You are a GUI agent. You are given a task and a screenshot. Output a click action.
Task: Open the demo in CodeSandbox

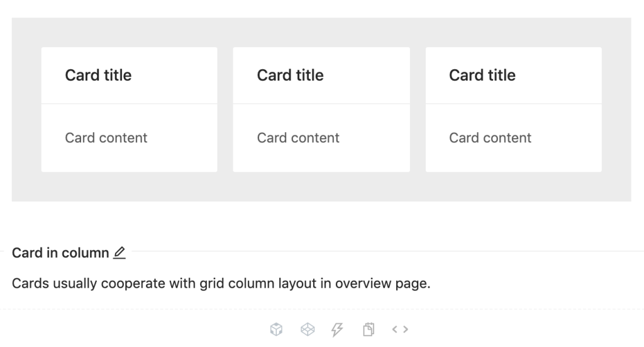point(276,329)
